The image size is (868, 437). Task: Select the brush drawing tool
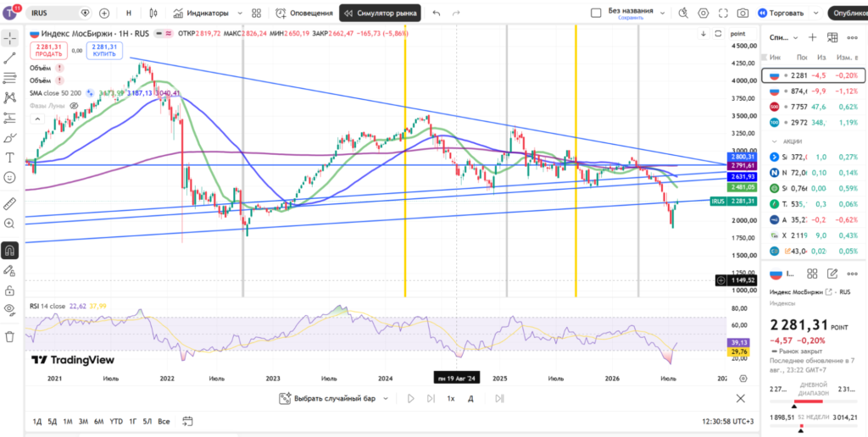coord(10,138)
